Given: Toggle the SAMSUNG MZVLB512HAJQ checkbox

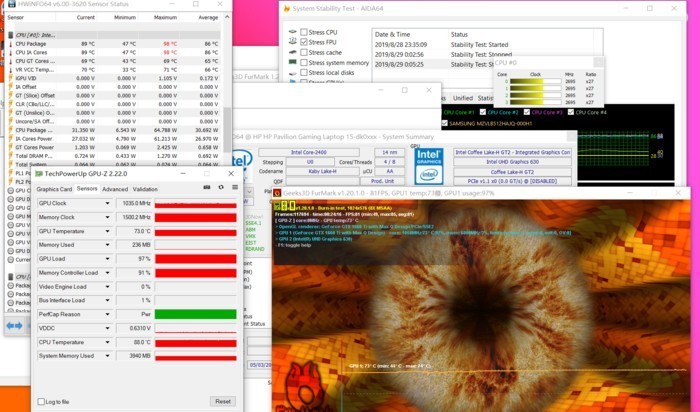Looking at the screenshot, I should pyautogui.click(x=444, y=123).
